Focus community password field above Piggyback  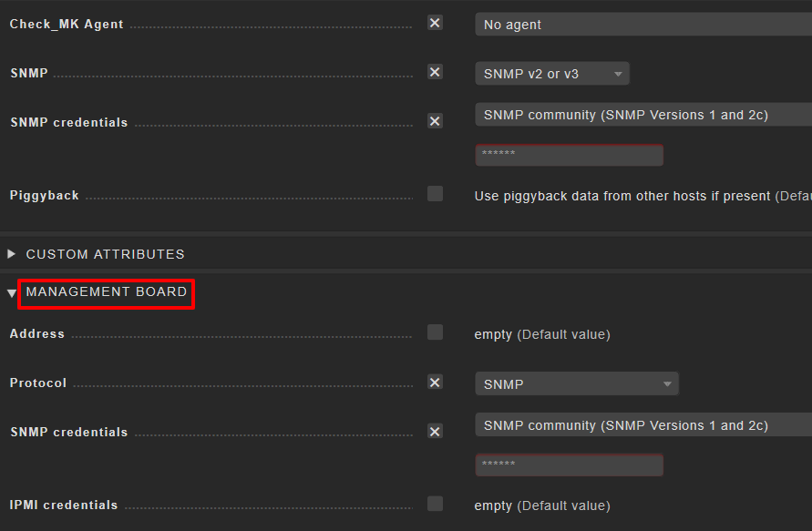coord(569,155)
